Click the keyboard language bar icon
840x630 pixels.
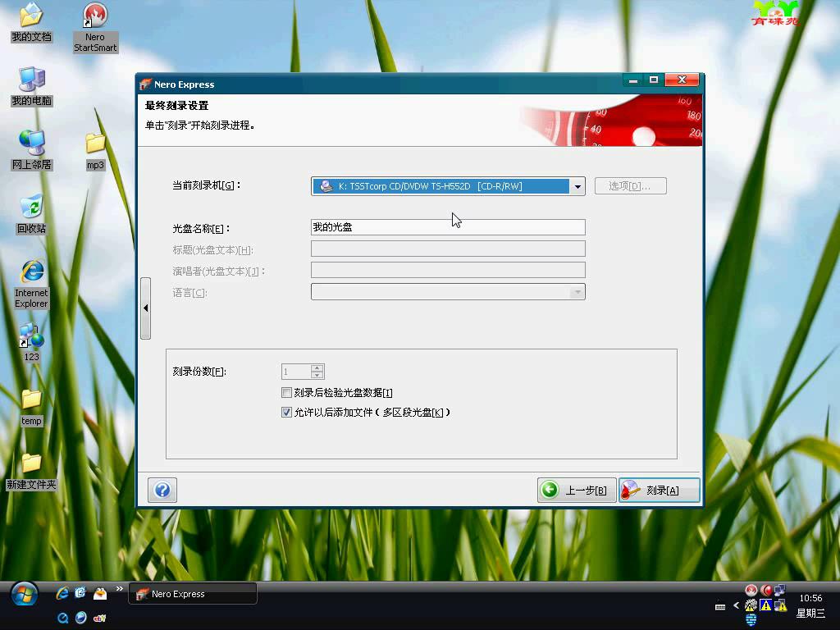tap(720, 607)
